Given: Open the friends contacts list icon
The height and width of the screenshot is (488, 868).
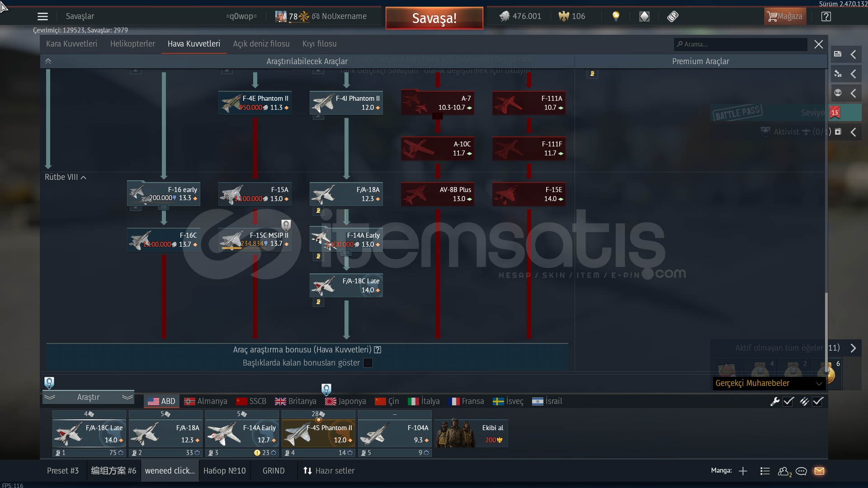Looking at the screenshot, I should [783, 471].
